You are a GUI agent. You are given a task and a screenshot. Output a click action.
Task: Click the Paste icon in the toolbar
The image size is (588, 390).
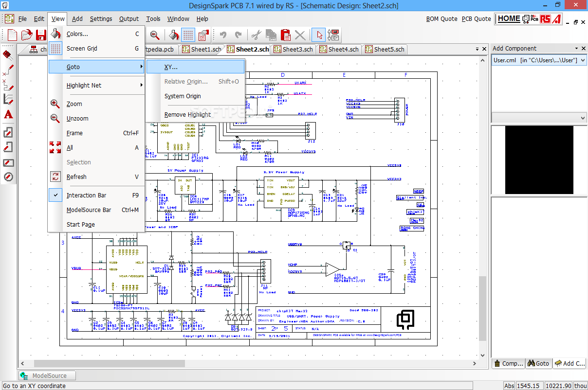285,35
